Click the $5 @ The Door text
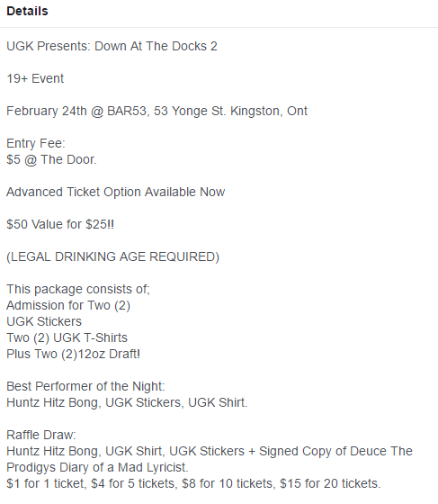This screenshot has width=438, height=504. (x=51, y=160)
